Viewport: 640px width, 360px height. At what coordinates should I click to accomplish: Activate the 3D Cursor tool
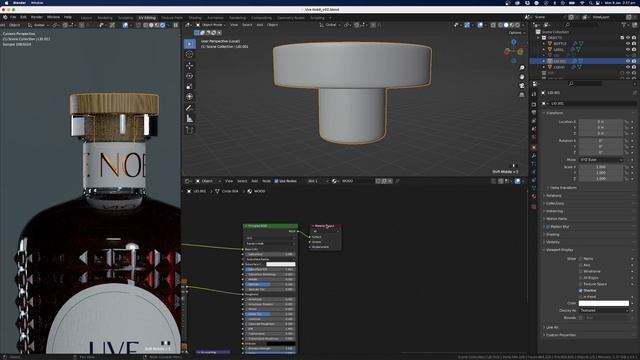189,54
